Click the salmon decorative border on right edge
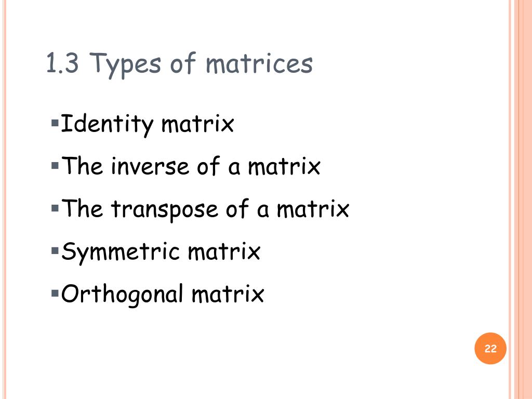Screen dimensions: 532x399 point(521,199)
